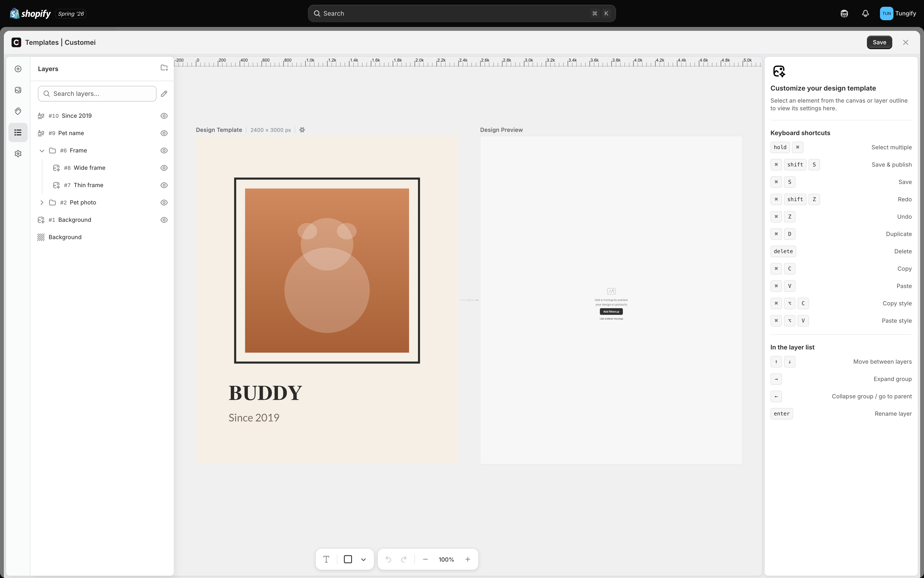
Task: Toggle visibility of the Frame group
Action: 164,151
